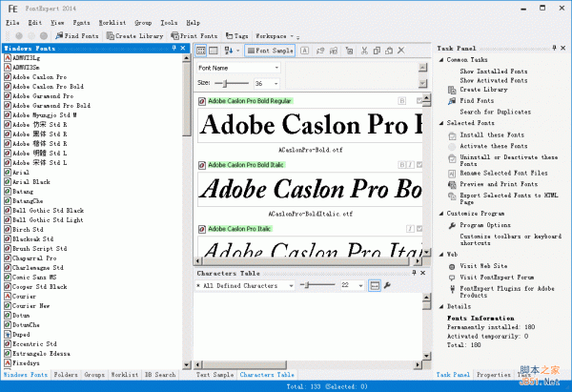The height and width of the screenshot is (392, 572).
Task: Click the FontExpert Plugins plug icon
Action: point(452,289)
